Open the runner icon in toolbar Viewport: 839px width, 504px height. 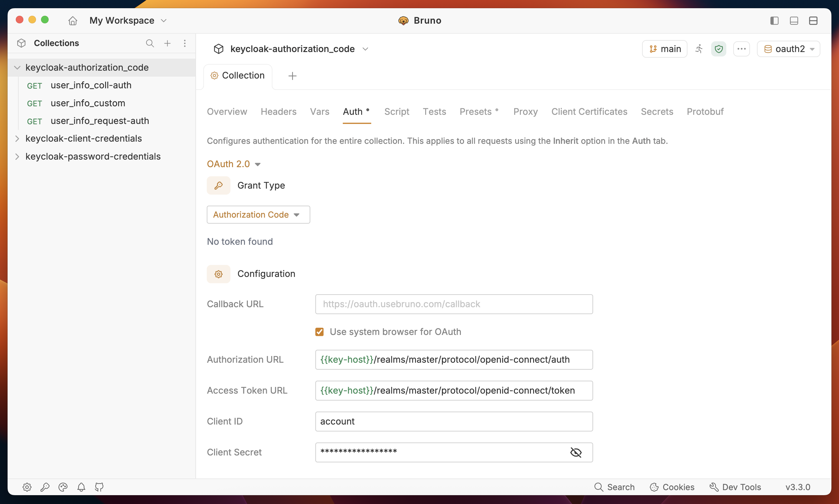pyautogui.click(x=699, y=49)
